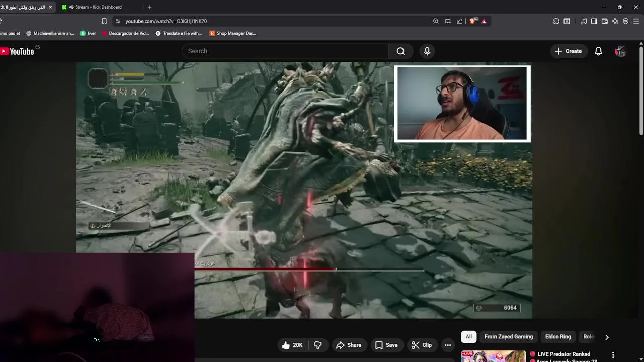644x362 pixels.
Task: Click the Create button
Action: [x=569, y=51]
